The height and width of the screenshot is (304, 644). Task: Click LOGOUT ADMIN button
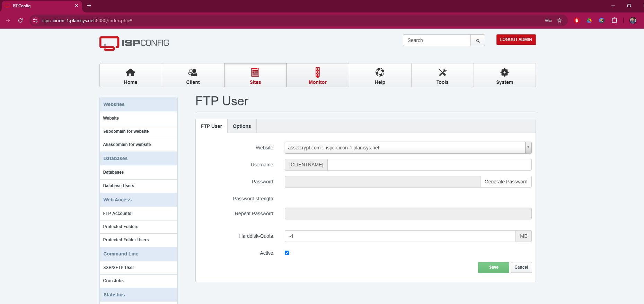[516, 40]
